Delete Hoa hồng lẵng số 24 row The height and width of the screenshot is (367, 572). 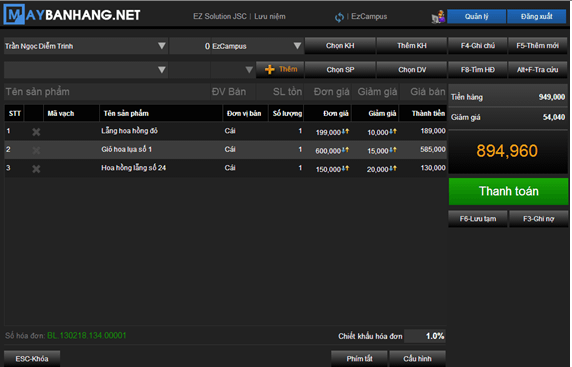[36, 169]
